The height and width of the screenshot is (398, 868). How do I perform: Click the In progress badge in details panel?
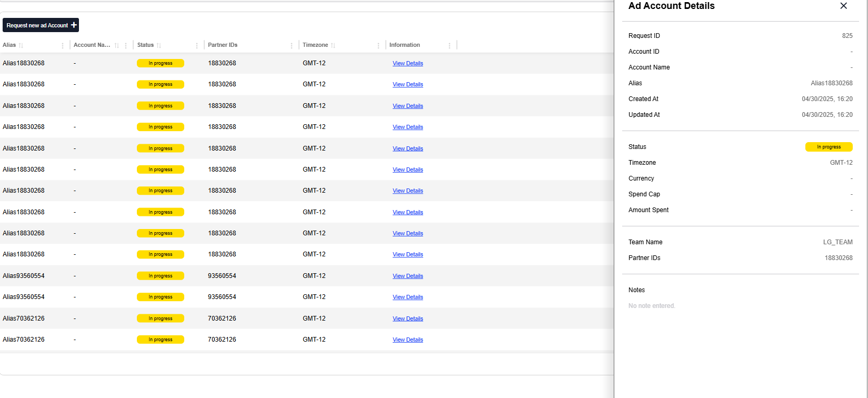[829, 147]
